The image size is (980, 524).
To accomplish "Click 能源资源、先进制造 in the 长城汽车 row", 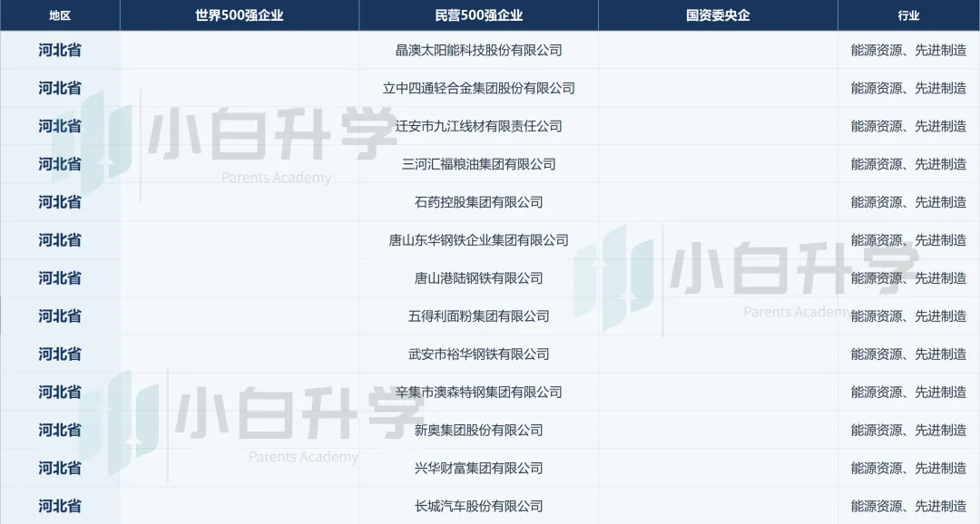I will tap(908, 507).
